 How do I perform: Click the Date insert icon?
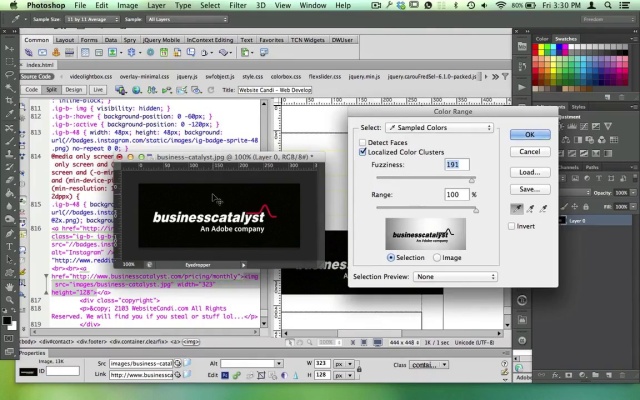click(164, 52)
